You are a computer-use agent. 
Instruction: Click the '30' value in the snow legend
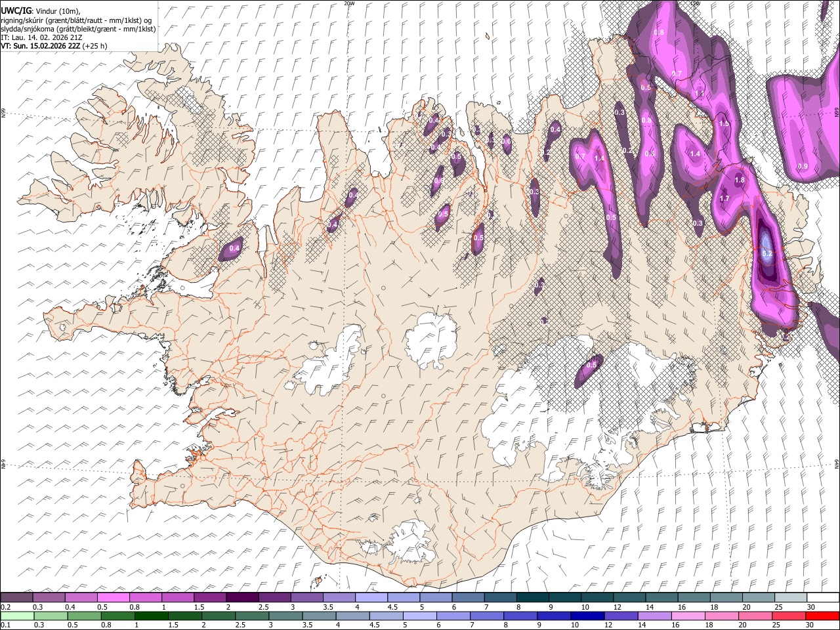pos(811,607)
